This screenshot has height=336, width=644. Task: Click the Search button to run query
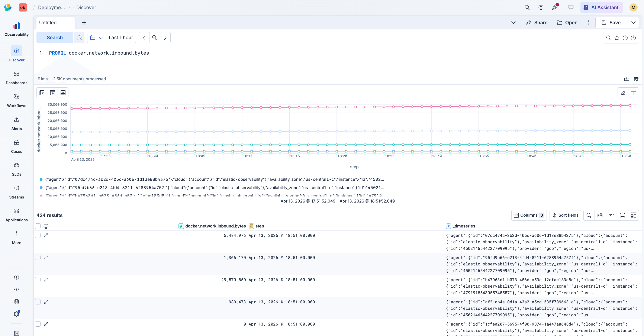tap(55, 38)
